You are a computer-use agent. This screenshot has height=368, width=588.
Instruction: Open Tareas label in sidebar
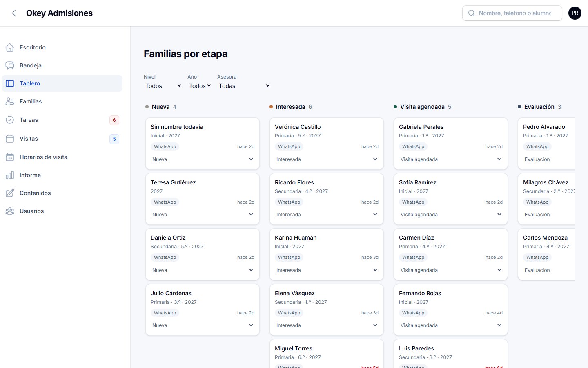pyautogui.click(x=29, y=120)
